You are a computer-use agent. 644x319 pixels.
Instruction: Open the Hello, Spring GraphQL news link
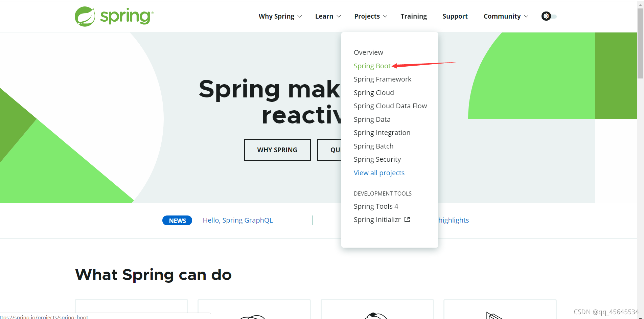coord(238,220)
